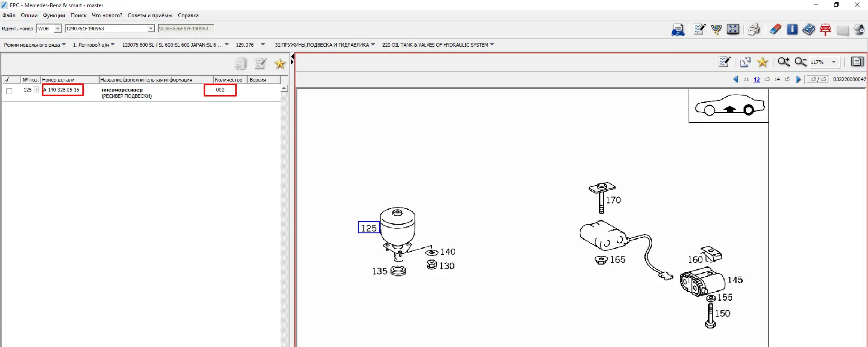
Task: Click the 'Количество' column header
Action: [231, 80]
